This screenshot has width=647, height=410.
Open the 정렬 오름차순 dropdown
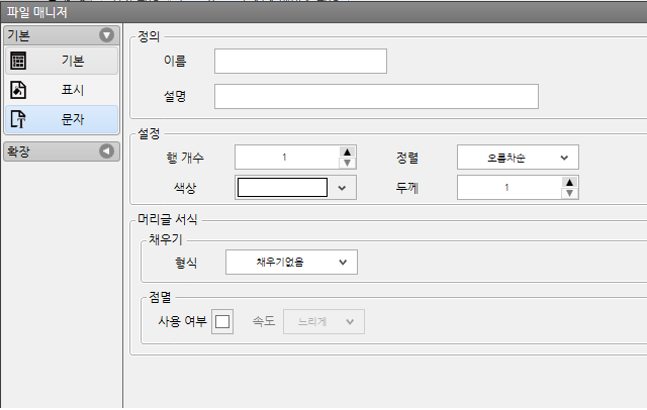(x=518, y=157)
